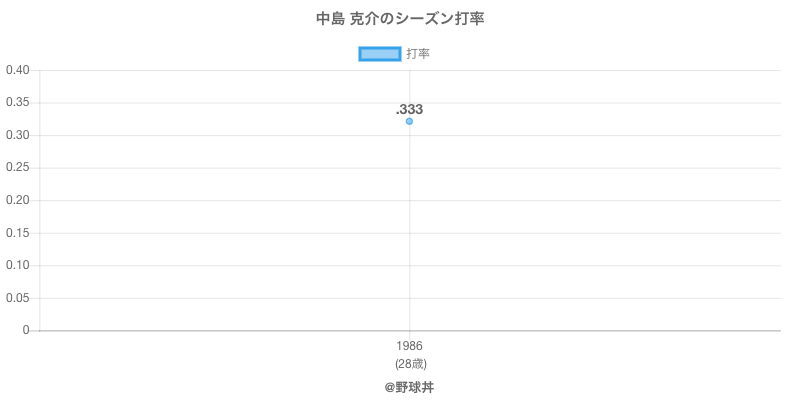Click the 0.15 y-axis tick label
Screen dimensions: 800x400
pyautogui.click(x=17, y=233)
